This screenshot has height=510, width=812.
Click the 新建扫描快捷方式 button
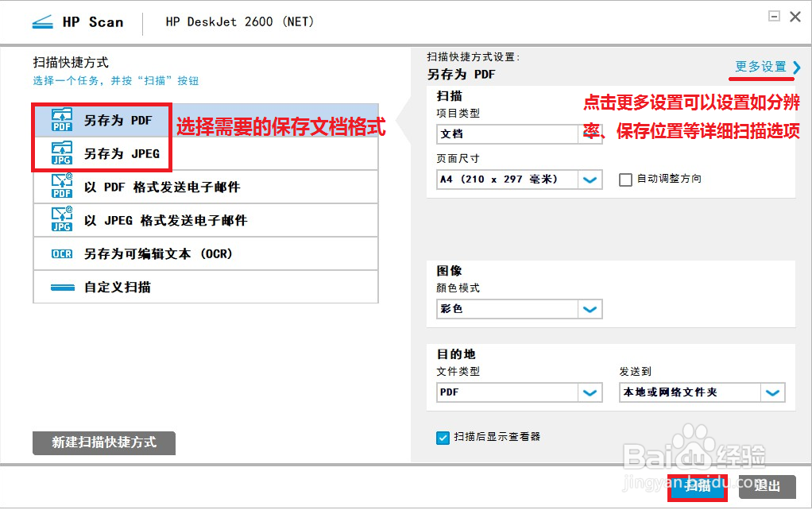(104, 442)
